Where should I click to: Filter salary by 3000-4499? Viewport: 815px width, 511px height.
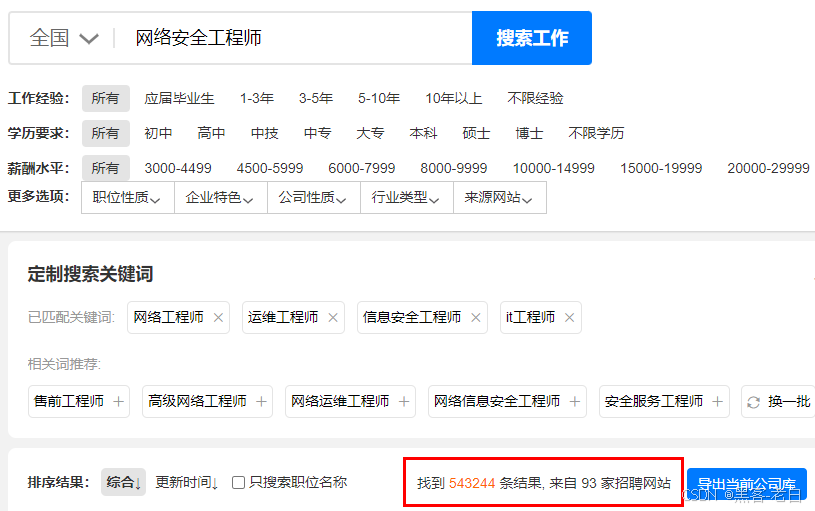click(178, 168)
